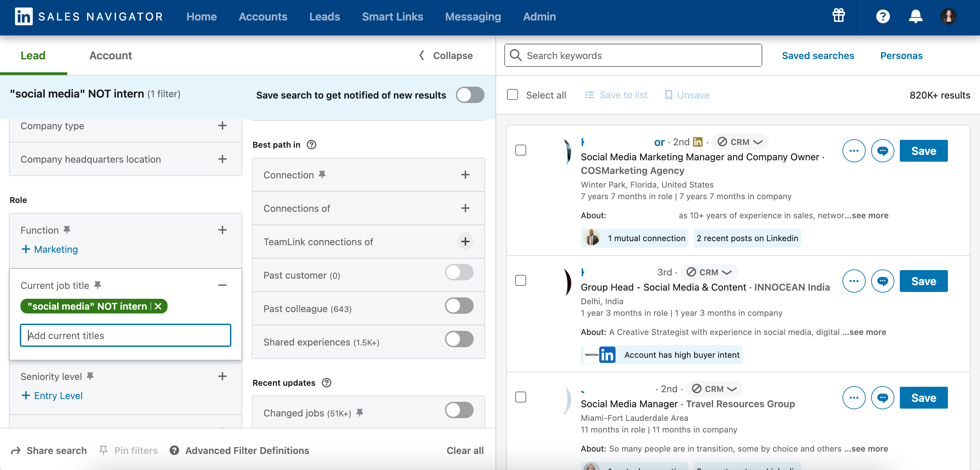Click the LinkedIn Premium badge on first lead

click(x=698, y=142)
